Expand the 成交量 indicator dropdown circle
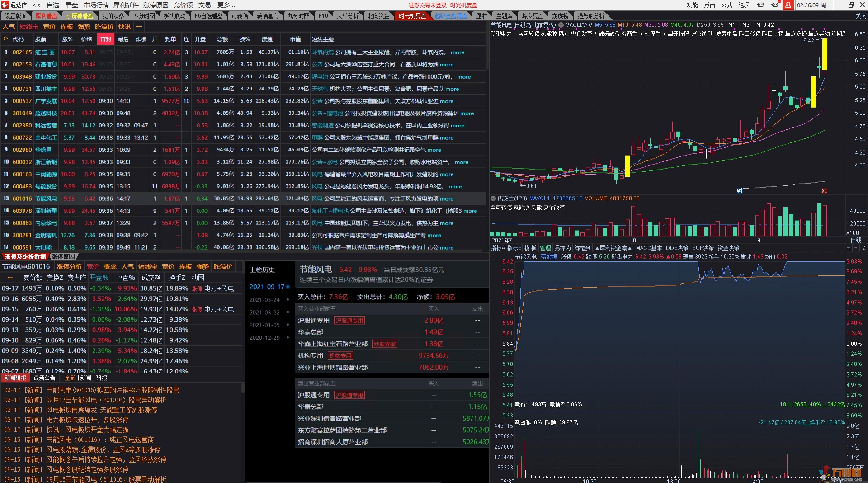 [x=493, y=198]
